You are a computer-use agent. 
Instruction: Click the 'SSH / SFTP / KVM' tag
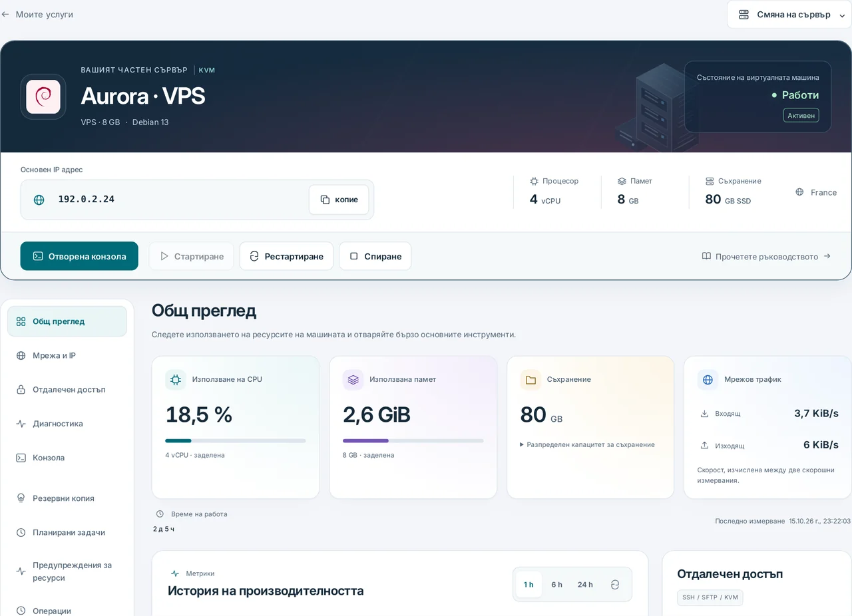tap(710, 597)
